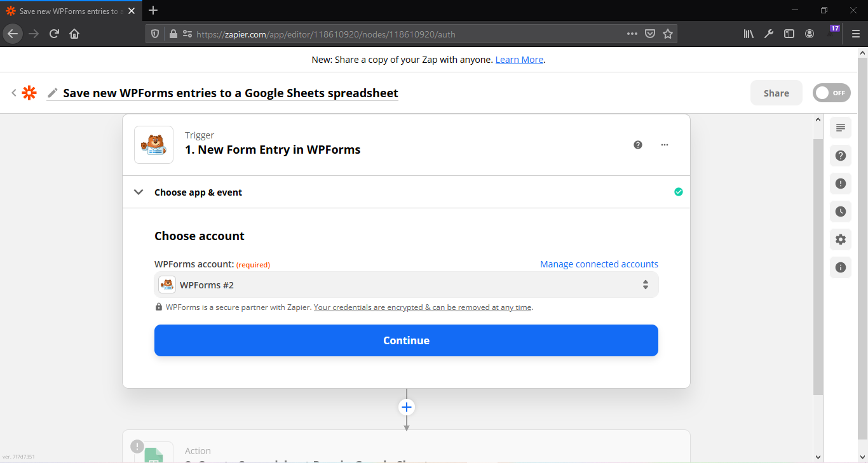Save page to Pocket
Image resolution: width=868 pixels, height=463 pixels.
click(x=650, y=34)
